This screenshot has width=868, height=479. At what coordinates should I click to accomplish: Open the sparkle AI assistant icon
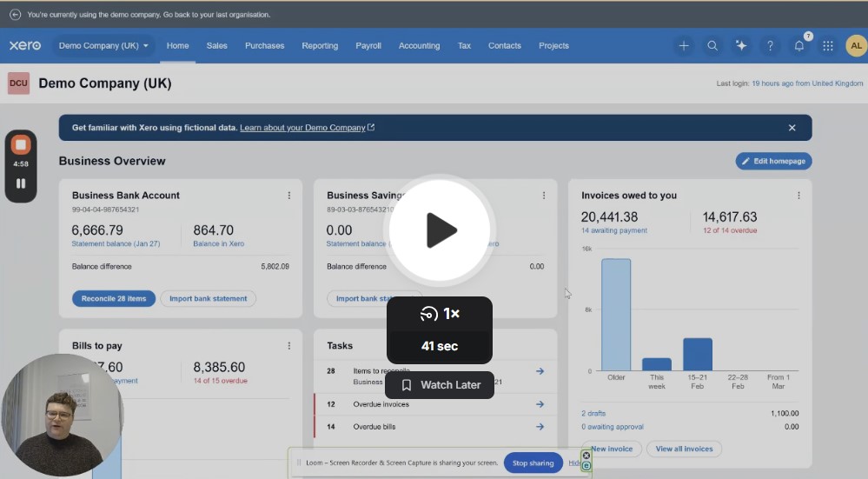click(x=741, y=46)
